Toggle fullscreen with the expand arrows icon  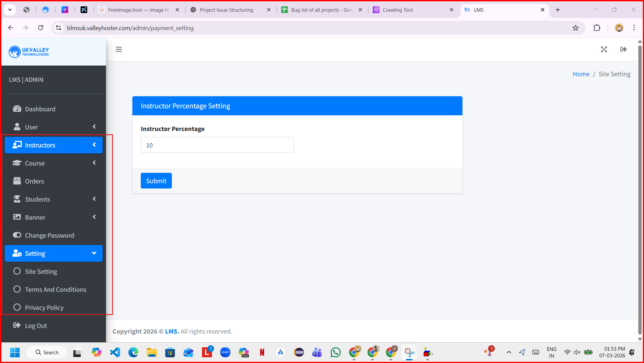click(x=604, y=49)
